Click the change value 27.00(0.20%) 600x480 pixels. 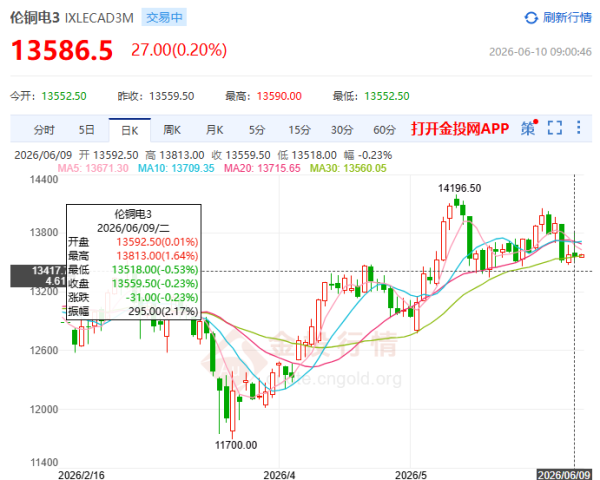179,50
